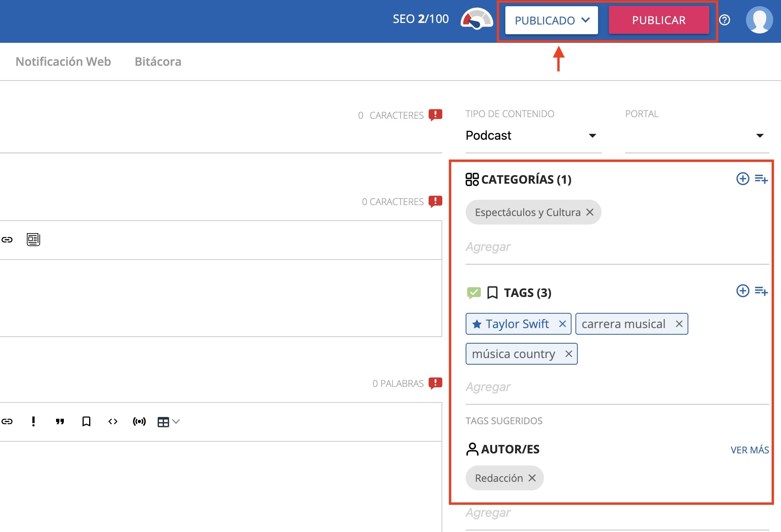Open the Portal dropdown arrow
The image size is (781, 532).
tap(759, 135)
